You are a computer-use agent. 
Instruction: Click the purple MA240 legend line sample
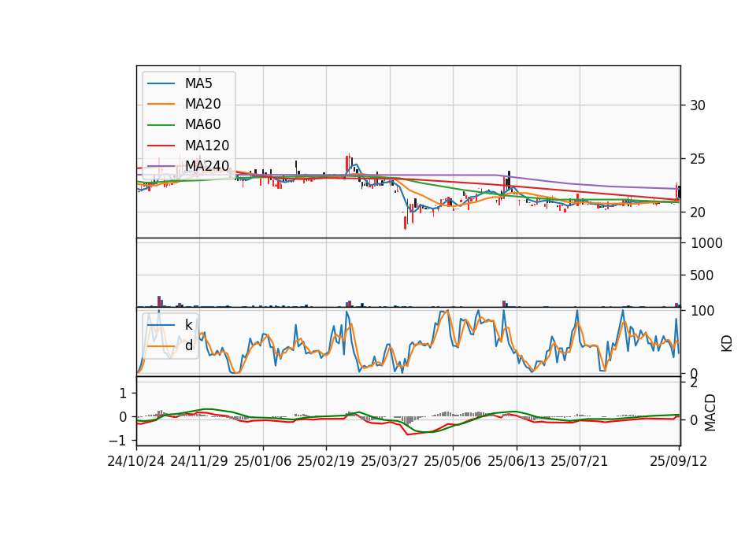coord(161,167)
